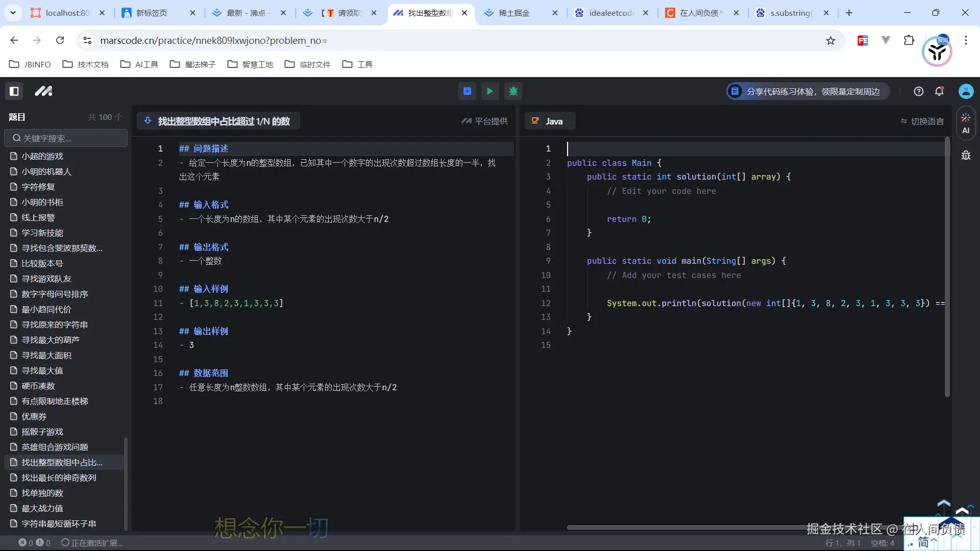Open the help question mark icon
The image size is (980, 551).
pyautogui.click(x=919, y=91)
